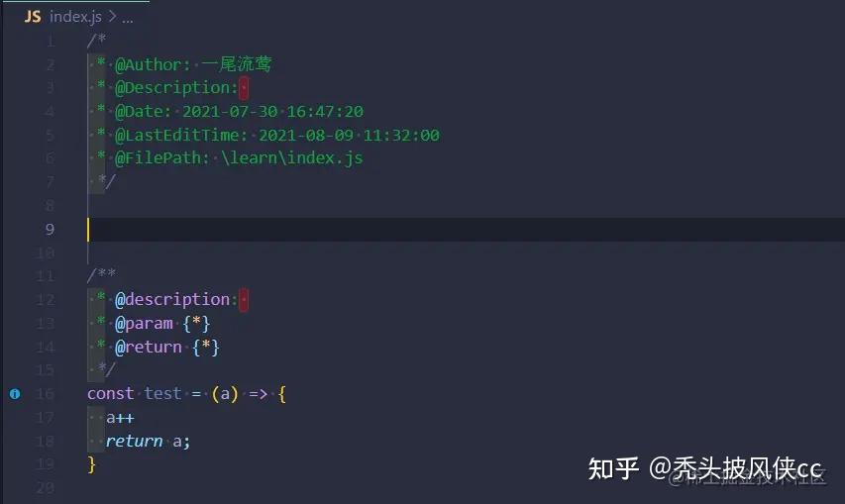Expand the breadcrumb ellipsis after index.js

[x=127, y=17]
